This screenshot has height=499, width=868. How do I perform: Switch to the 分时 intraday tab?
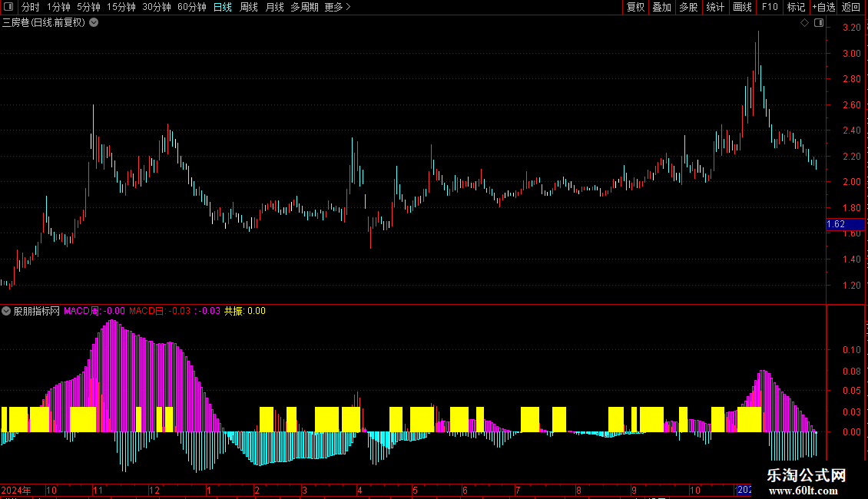pyautogui.click(x=31, y=7)
